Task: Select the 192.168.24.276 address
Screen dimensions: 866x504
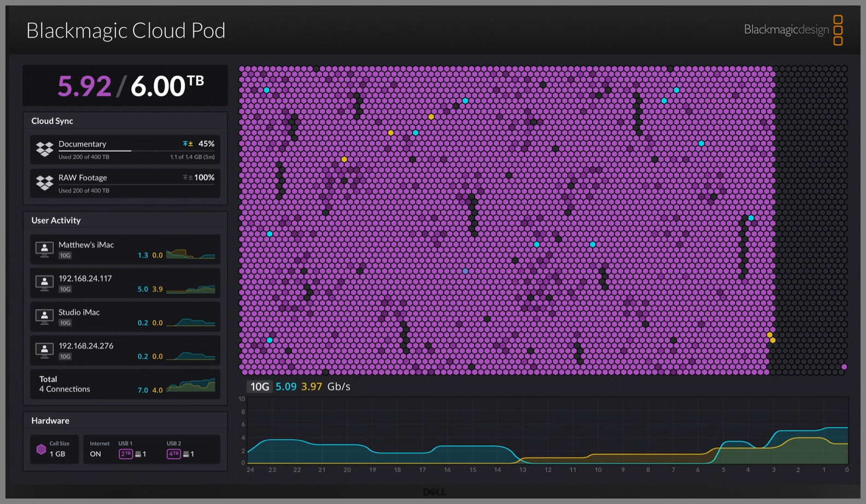Action: pyautogui.click(x=86, y=346)
